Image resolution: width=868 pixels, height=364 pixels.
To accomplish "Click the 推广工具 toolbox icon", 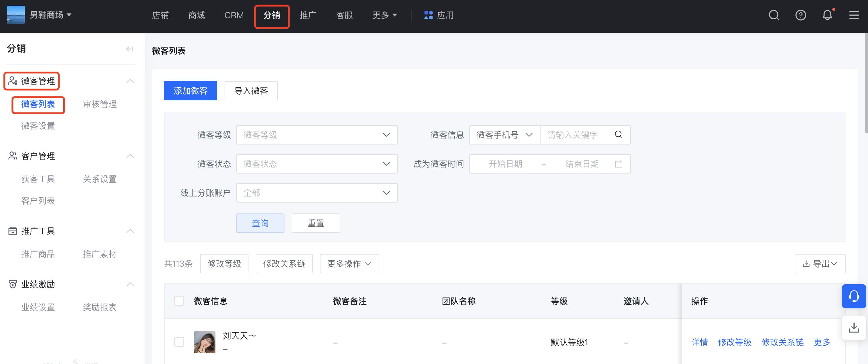I will tap(12, 231).
